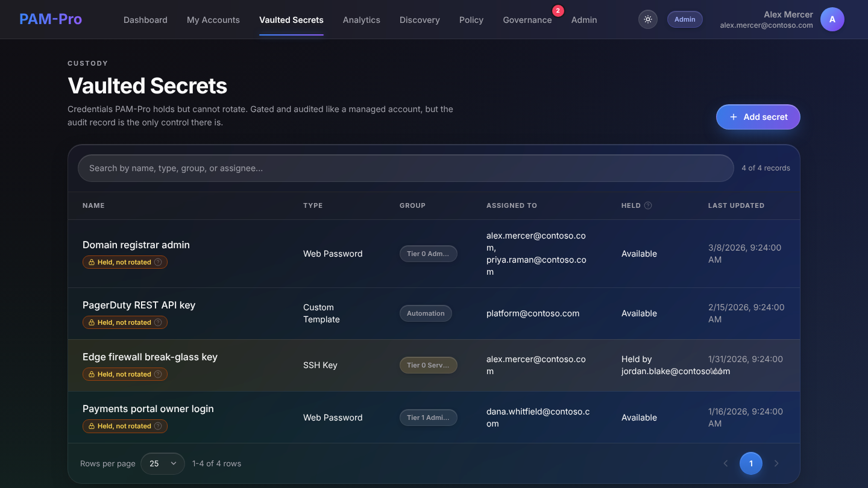868x488 pixels.
Task: Click help icon in Domain registrar admin badge
Action: [x=158, y=262]
